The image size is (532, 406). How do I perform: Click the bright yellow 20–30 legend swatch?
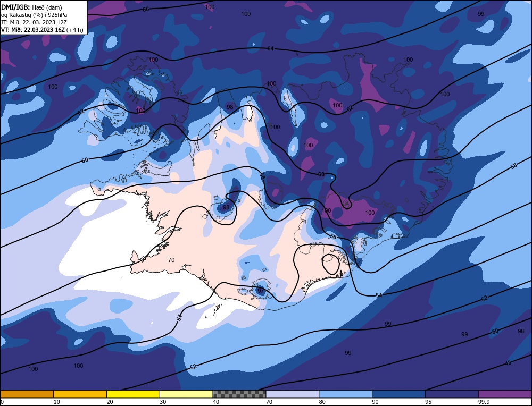133,394
